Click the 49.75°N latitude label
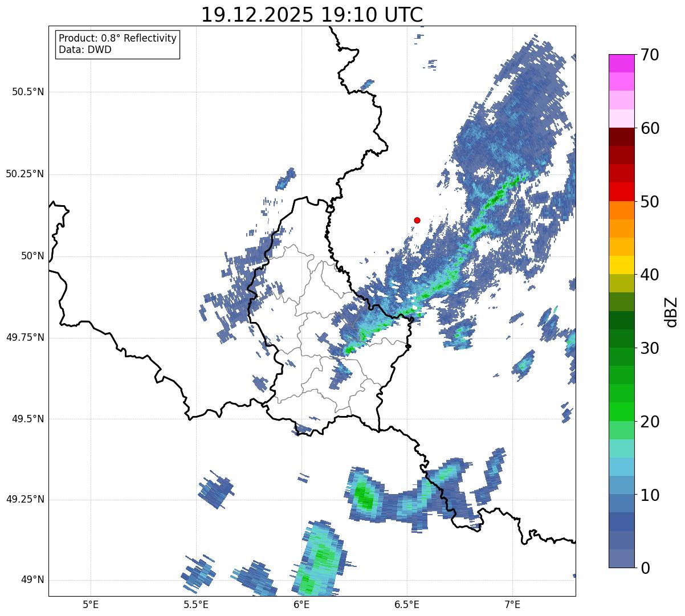The height and width of the screenshot is (616, 685). [x=25, y=337]
